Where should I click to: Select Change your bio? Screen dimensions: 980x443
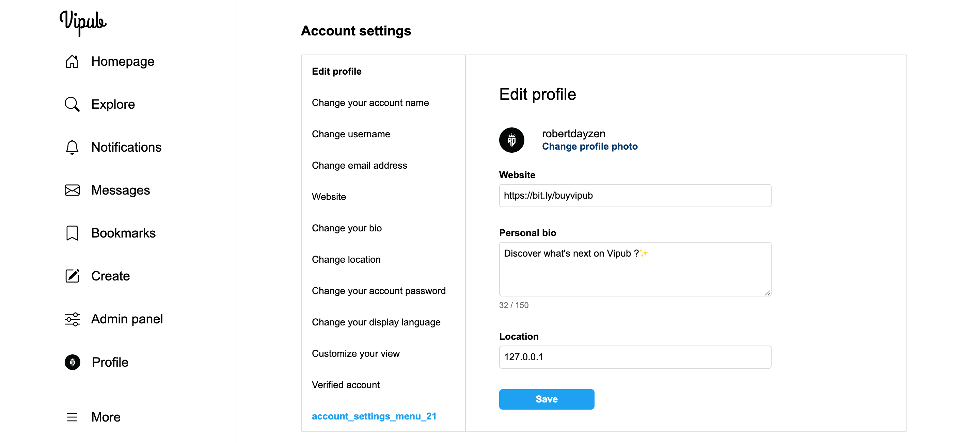tap(346, 228)
